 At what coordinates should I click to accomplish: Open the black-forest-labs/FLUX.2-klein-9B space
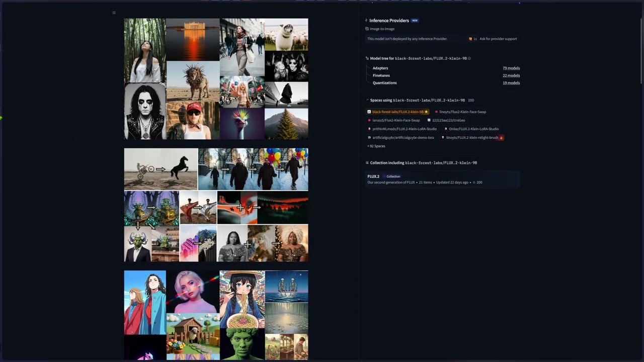coord(397,112)
